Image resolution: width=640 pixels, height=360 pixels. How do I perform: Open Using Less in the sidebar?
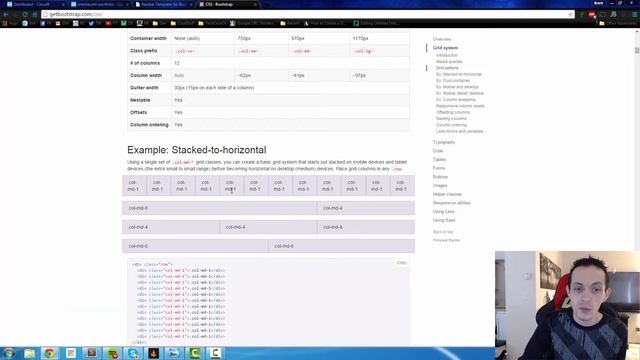click(x=443, y=212)
